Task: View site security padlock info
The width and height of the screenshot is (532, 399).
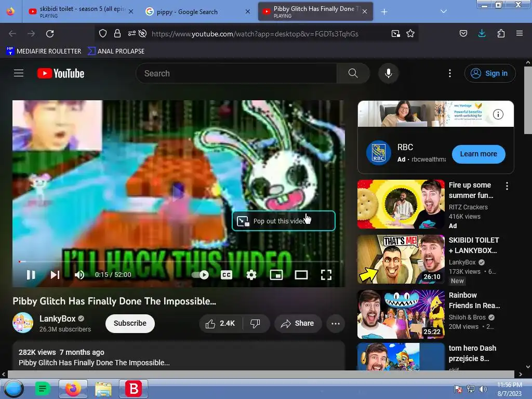Action: (117, 33)
